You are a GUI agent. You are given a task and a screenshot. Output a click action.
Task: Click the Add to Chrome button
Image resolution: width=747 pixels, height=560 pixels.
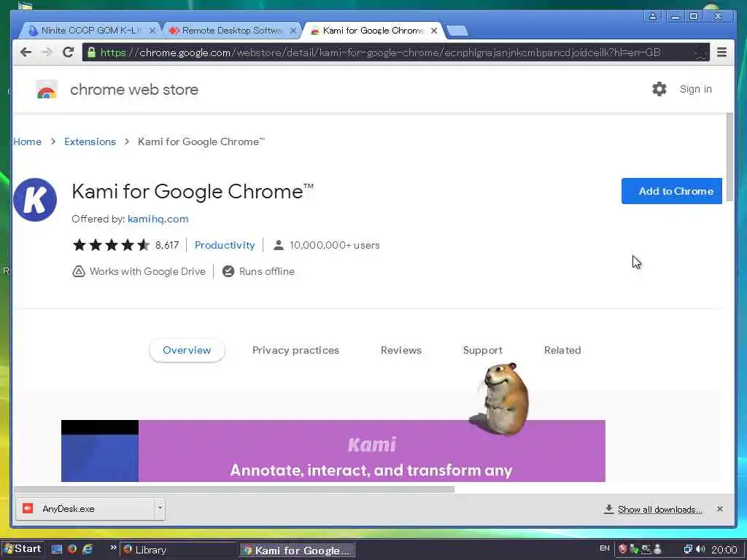coord(672,191)
